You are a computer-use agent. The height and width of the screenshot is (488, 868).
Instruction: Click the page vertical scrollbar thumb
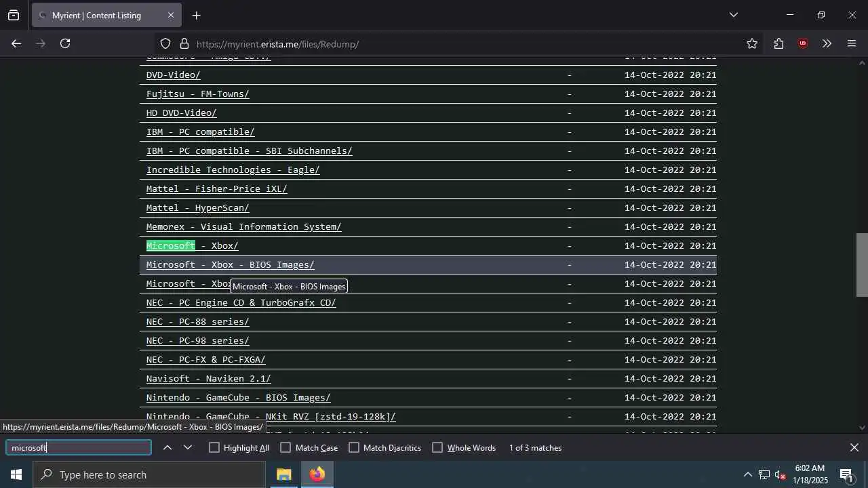click(862, 265)
